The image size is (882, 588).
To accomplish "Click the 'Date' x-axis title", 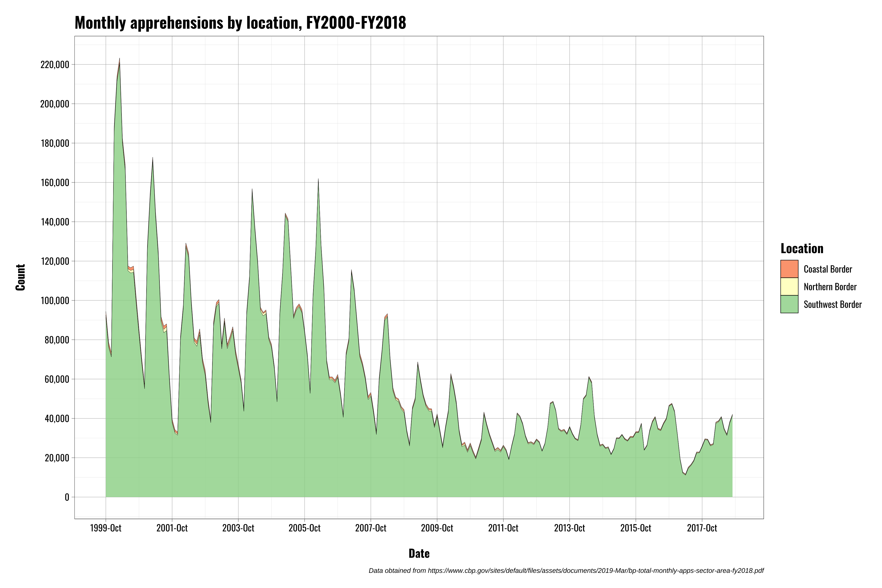I will tap(419, 553).
